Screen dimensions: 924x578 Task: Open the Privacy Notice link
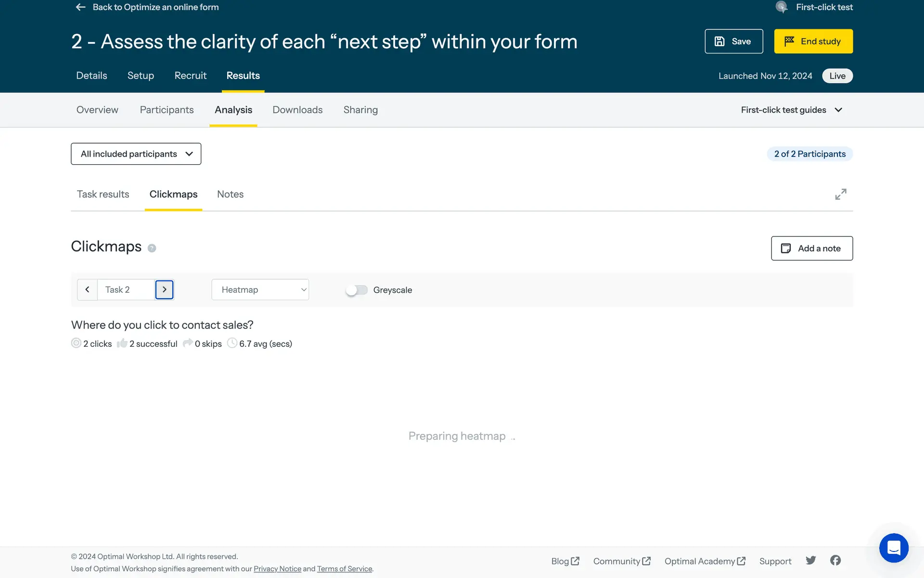[277, 569]
